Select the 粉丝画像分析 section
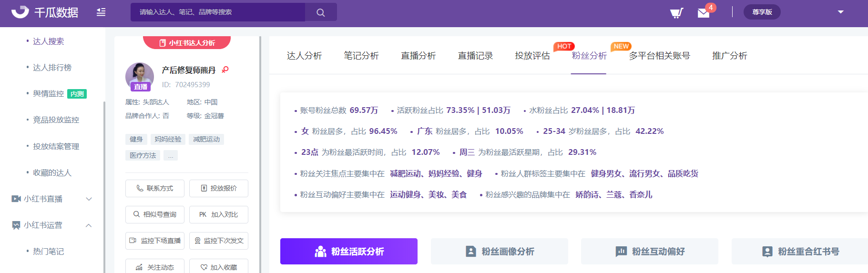 [499, 251]
